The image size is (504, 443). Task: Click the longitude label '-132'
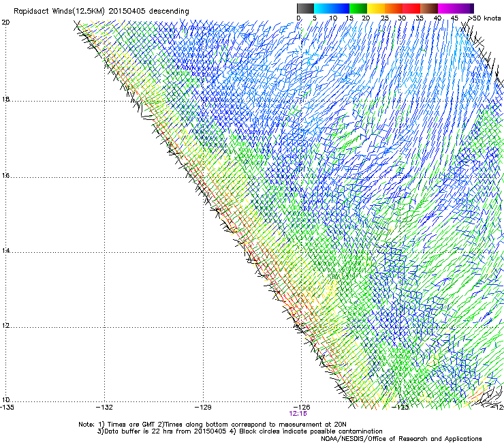104,408
